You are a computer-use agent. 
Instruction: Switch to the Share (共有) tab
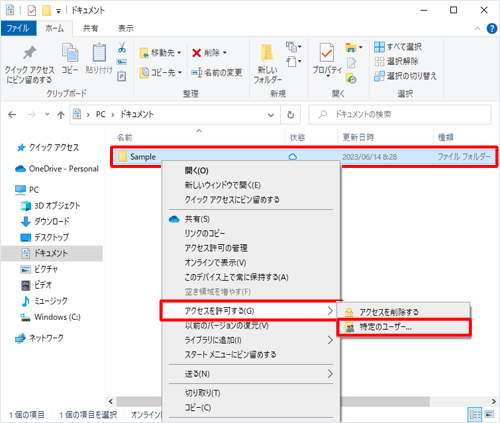pos(90,28)
